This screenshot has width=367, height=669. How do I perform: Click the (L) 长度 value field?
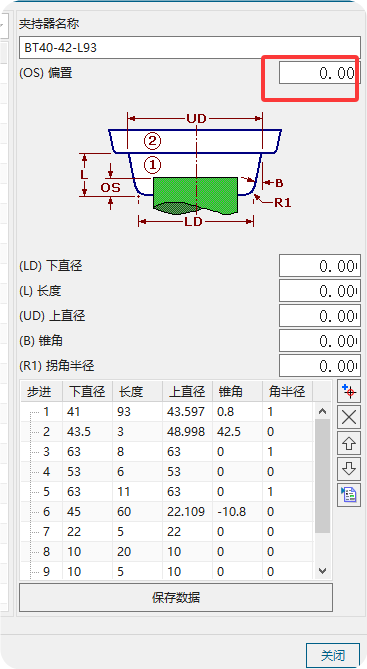(320, 291)
